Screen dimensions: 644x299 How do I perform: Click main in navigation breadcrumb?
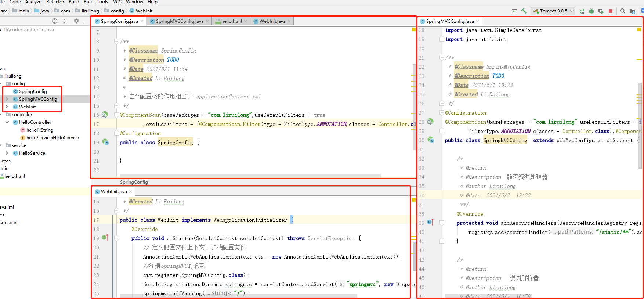point(23,11)
